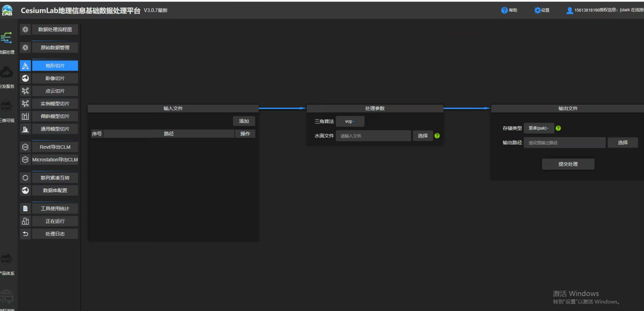Click the V3.0.7最新 version label
The width and height of the screenshot is (644, 311).
coord(156,10)
